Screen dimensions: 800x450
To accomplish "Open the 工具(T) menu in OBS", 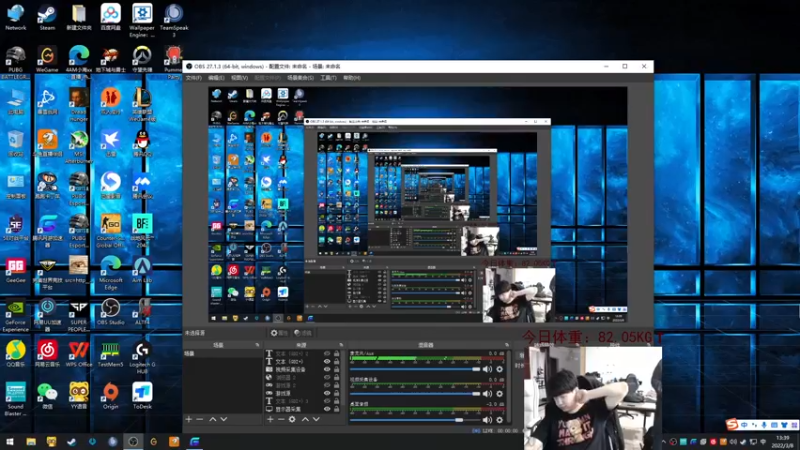I will 328,78.
